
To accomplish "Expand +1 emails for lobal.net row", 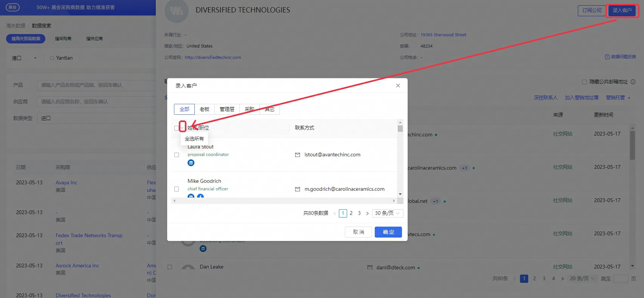I will pos(435,201).
